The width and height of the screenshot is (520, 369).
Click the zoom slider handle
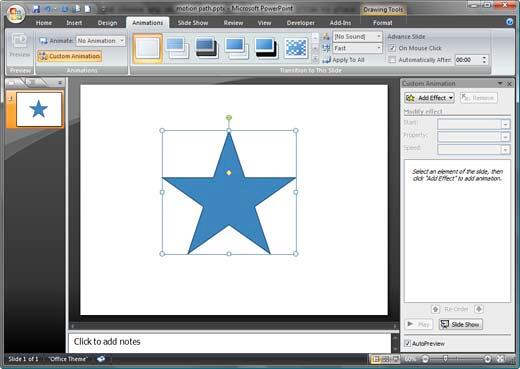tap(445, 359)
